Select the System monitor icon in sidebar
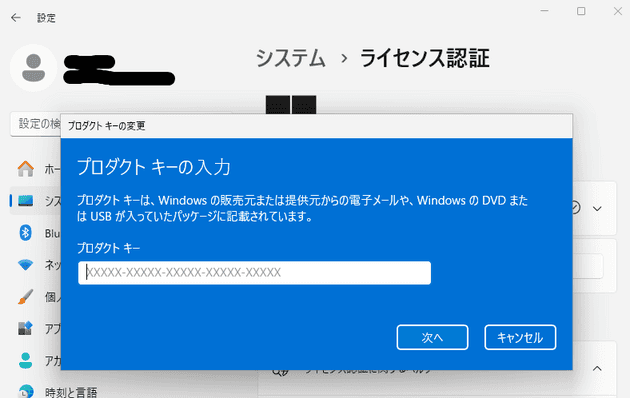Viewport: 630px width, 398px height. click(26, 201)
